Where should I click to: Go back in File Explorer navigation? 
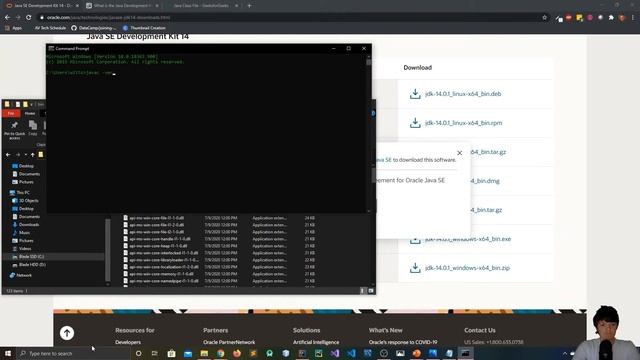(8, 155)
